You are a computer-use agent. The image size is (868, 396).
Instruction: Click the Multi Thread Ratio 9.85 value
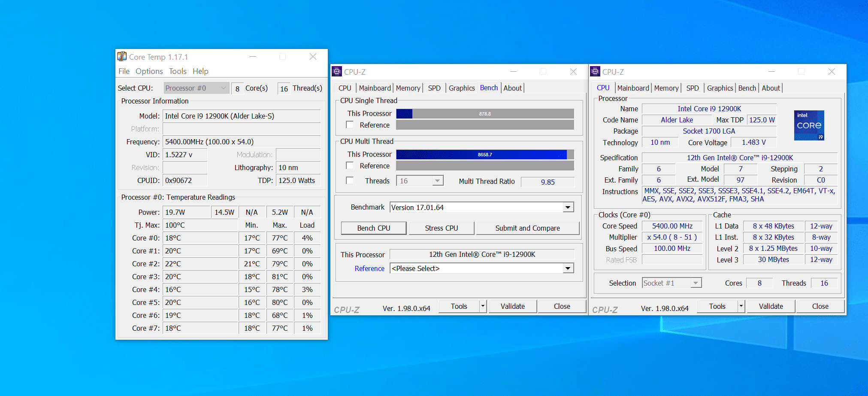(x=547, y=182)
